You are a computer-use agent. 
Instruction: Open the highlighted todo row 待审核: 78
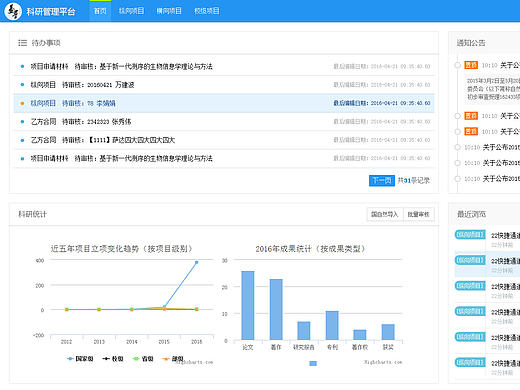point(224,103)
